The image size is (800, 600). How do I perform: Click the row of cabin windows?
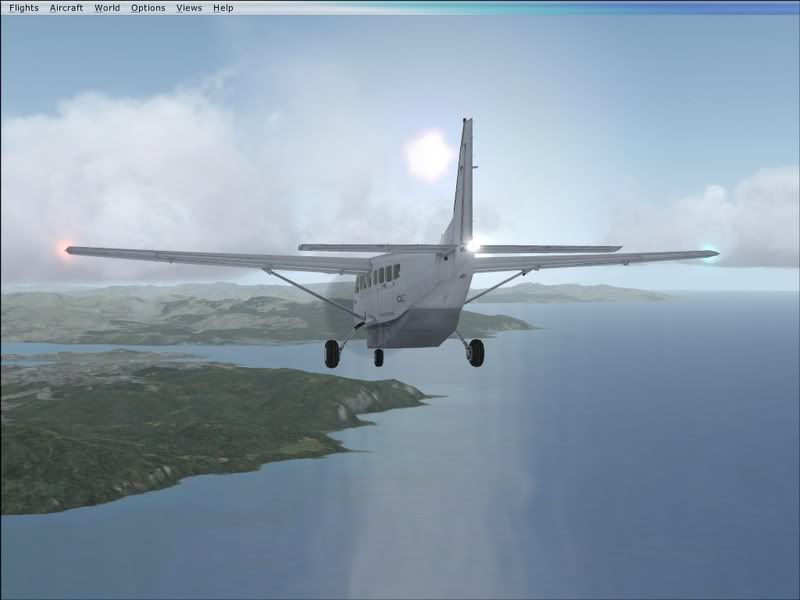tap(378, 277)
